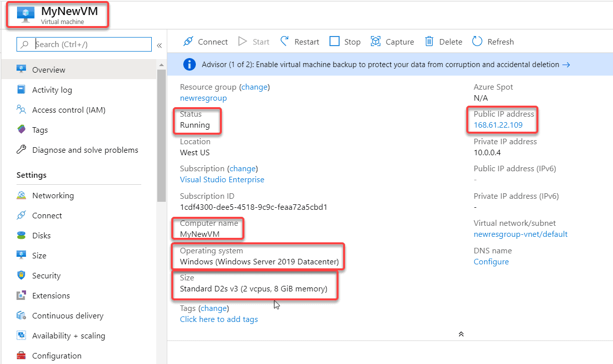Select the Continuous delivery icon
The height and width of the screenshot is (364, 613).
tap(22, 315)
